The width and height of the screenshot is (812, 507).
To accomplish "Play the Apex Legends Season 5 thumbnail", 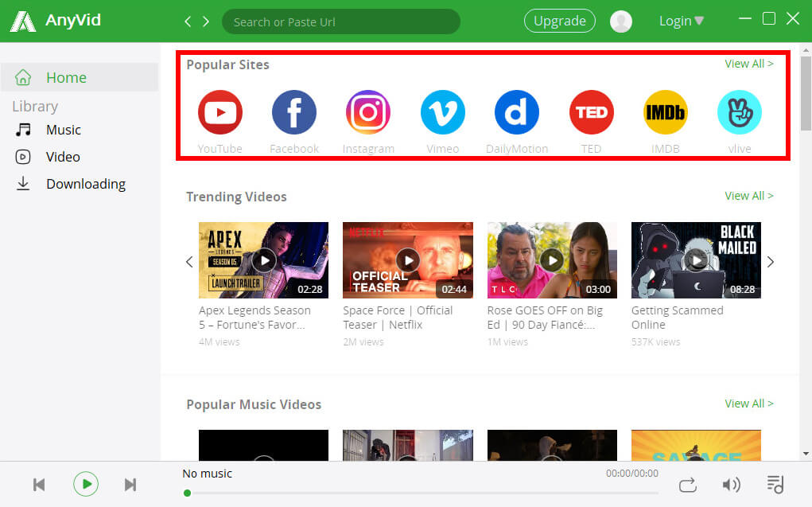I will point(263,260).
